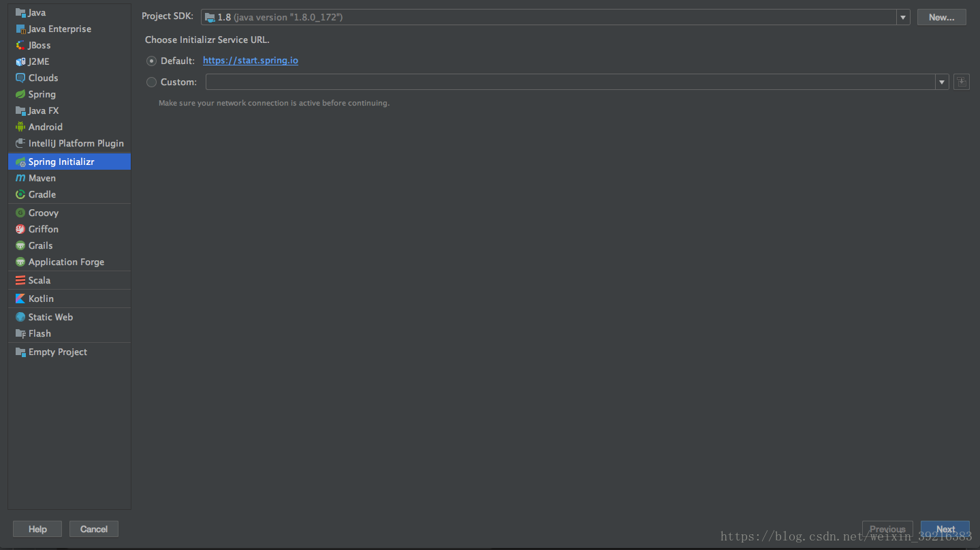
Task: Pick the JBoss icon in sidebar
Action: click(x=20, y=46)
